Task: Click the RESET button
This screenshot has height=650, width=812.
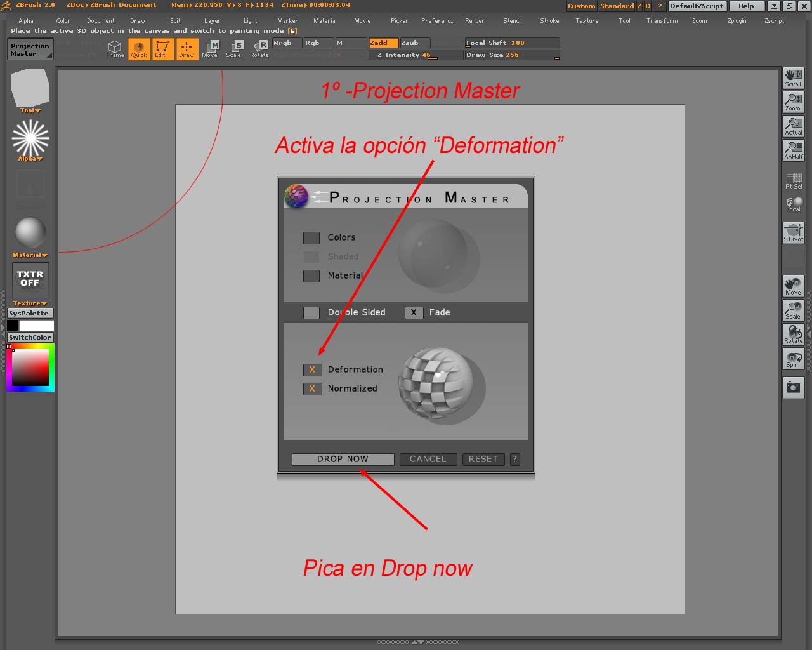Action: click(483, 459)
